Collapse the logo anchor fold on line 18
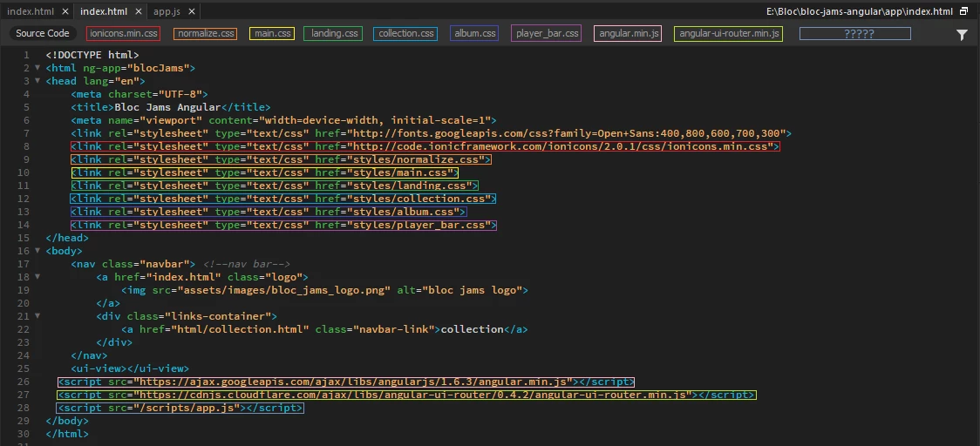Image resolution: width=980 pixels, height=446 pixels. pyautogui.click(x=37, y=277)
